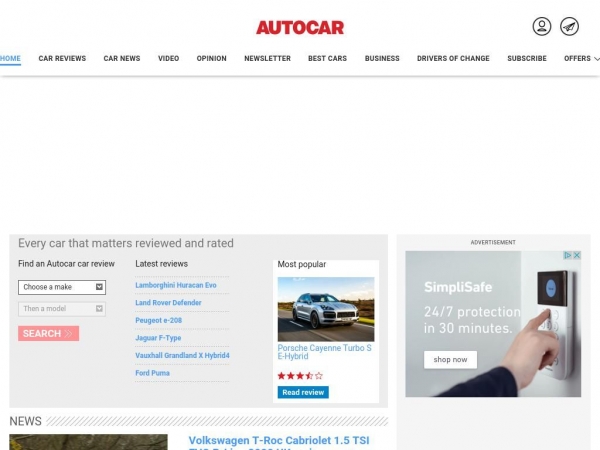Image resolution: width=600 pixels, height=450 pixels.
Task: Open the Peugeot e-208 review
Action: tap(158, 320)
